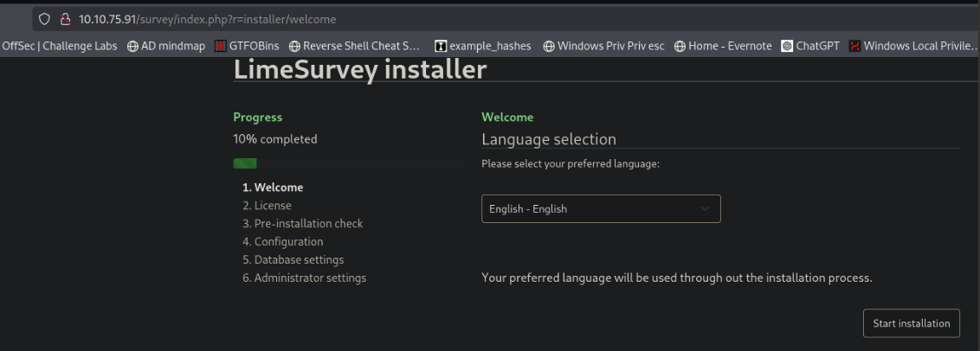The width and height of the screenshot is (980, 351).
Task: Click the LimeSurvey installer heading
Action: click(x=360, y=70)
